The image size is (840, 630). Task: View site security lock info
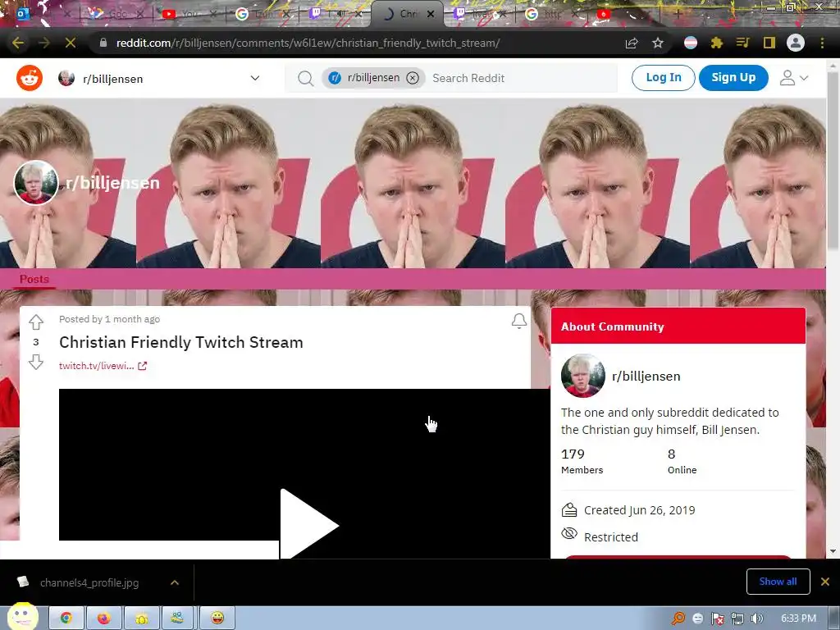103,43
